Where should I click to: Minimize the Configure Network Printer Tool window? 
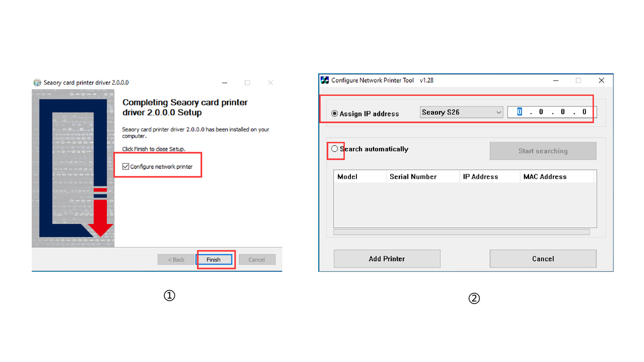(x=556, y=80)
